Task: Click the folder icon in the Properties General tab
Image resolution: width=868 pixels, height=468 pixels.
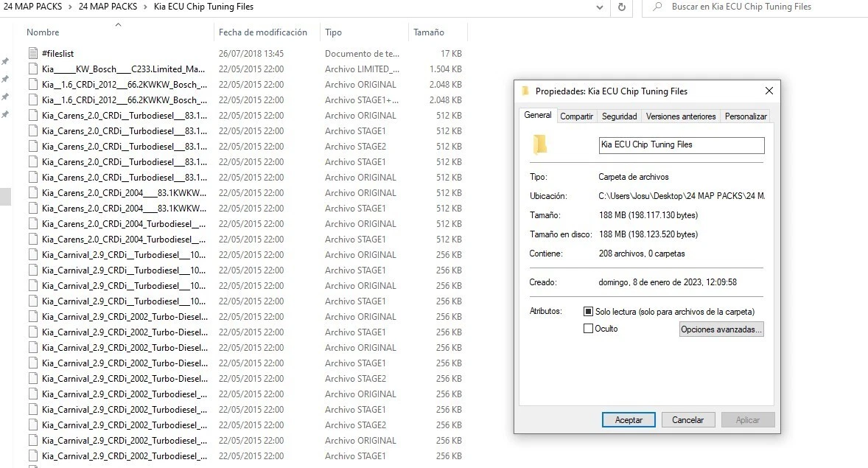Action: tap(539, 144)
